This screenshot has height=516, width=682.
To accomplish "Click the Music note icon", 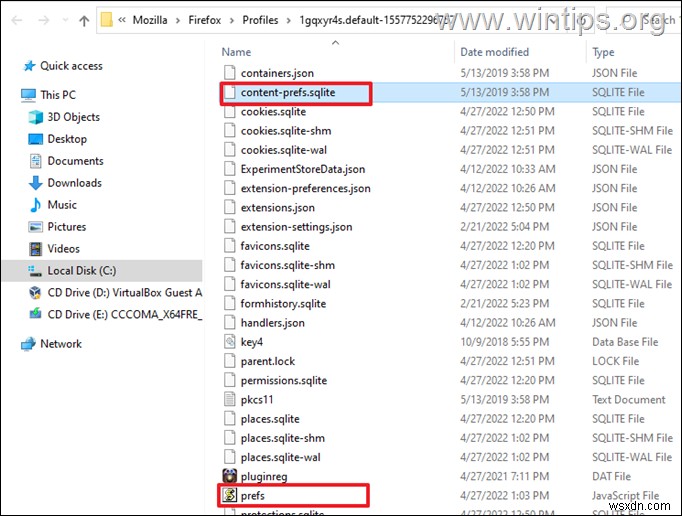I will click(36, 205).
